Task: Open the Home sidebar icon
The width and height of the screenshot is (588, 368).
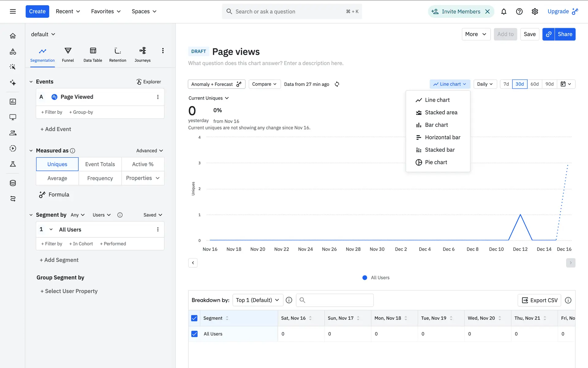Action: click(x=13, y=36)
